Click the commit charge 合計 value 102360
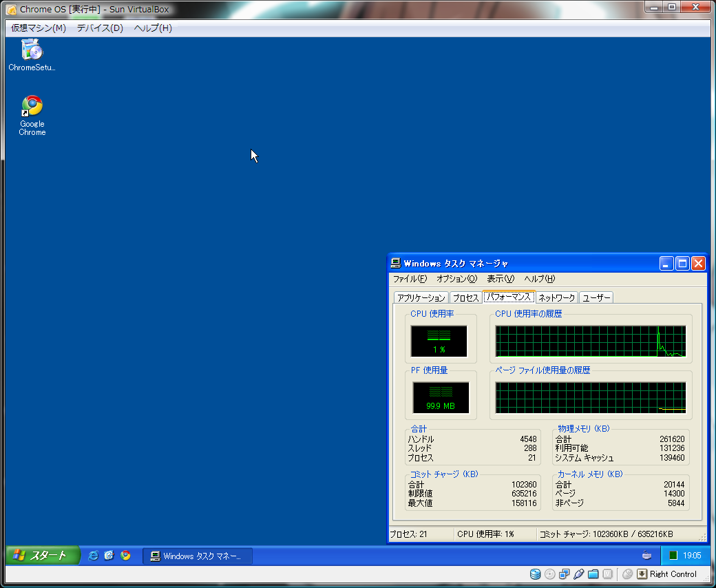 tap(524, 484)
